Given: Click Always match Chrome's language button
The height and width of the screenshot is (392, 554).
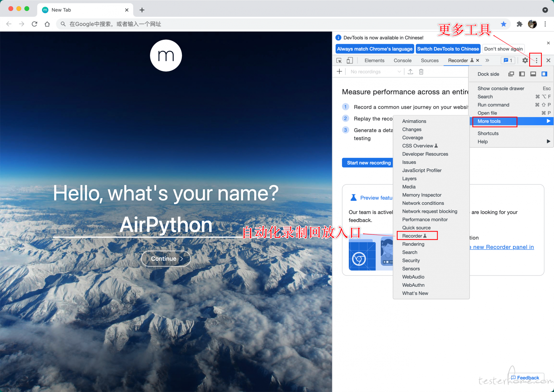Looking at the screenshot, I should pos(375,49).
